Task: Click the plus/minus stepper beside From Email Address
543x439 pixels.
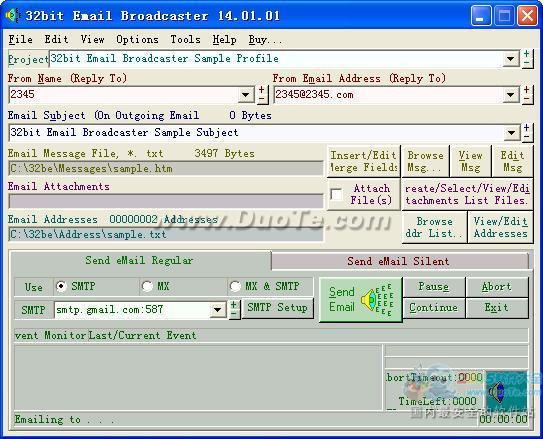Action: (527, 94)
